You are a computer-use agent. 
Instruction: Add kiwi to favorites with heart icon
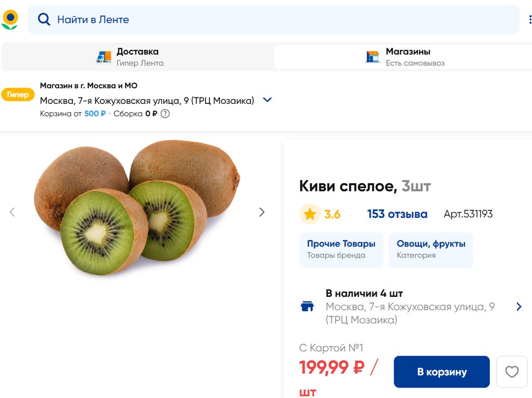click(x=512, y=372)
